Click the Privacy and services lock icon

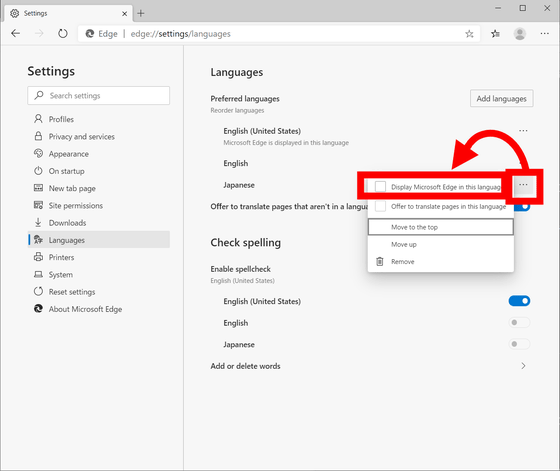(38, 136)
